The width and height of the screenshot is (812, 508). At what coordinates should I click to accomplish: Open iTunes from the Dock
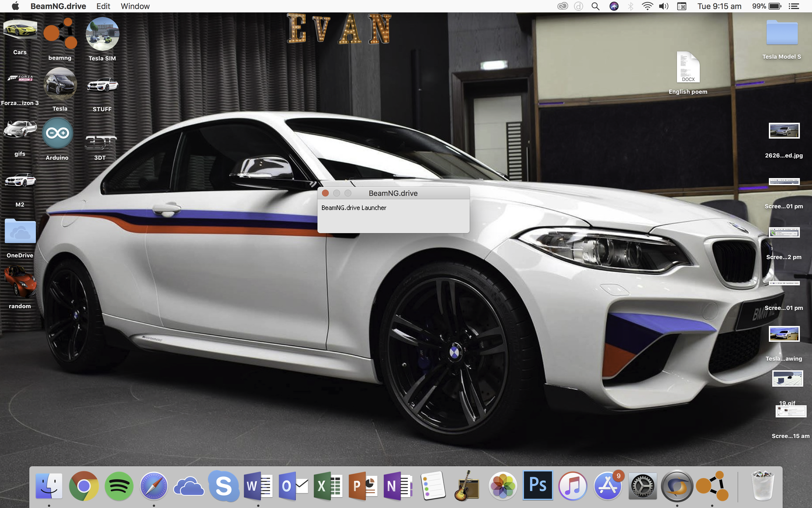[x=572, y=486]
